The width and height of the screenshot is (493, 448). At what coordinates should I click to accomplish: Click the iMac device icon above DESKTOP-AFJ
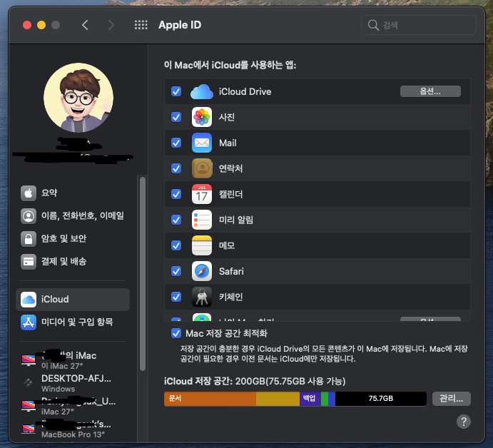tap(29, 360)
